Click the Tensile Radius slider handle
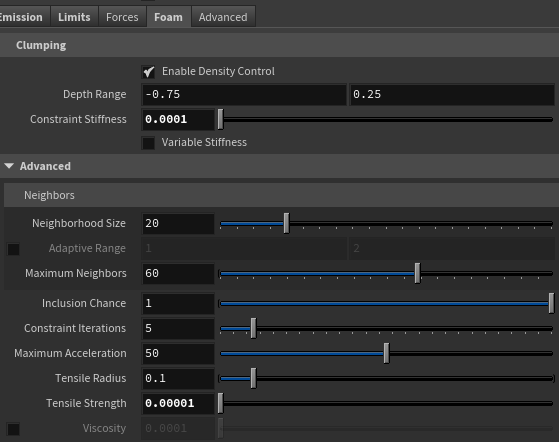The image size is (559, 442). coord(253,378)
